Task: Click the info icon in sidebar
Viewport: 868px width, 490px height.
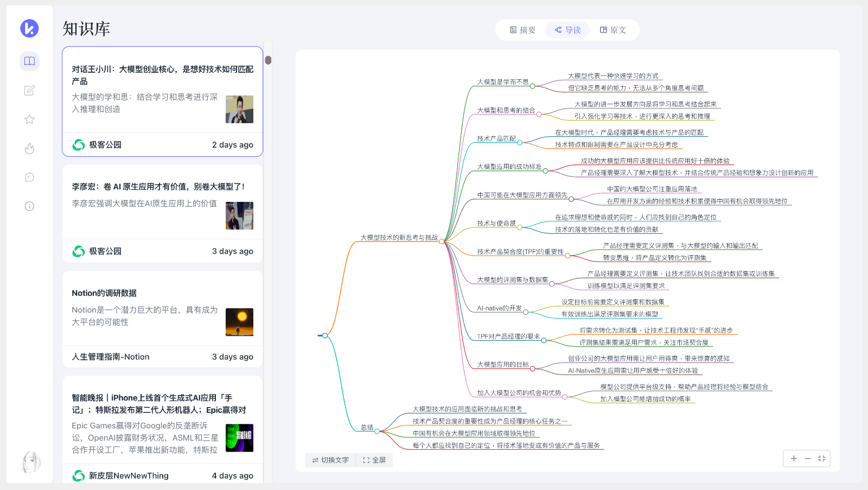Action: [29, 206]
